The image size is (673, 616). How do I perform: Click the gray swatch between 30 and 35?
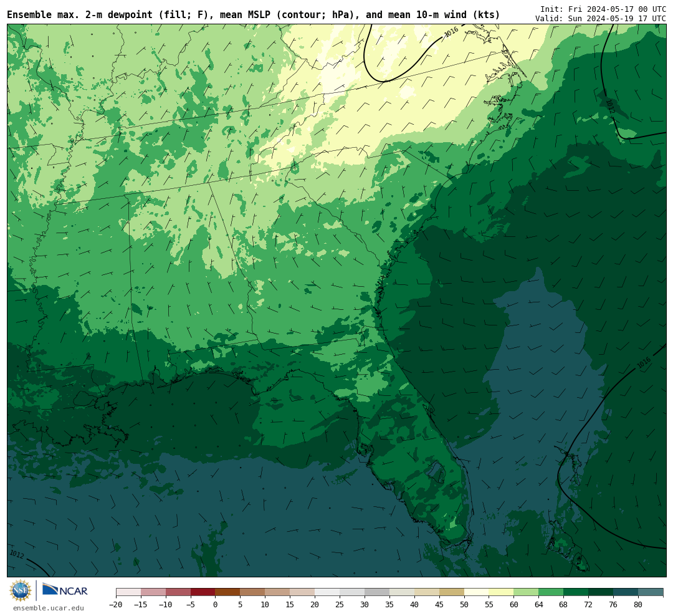(377, 592)
